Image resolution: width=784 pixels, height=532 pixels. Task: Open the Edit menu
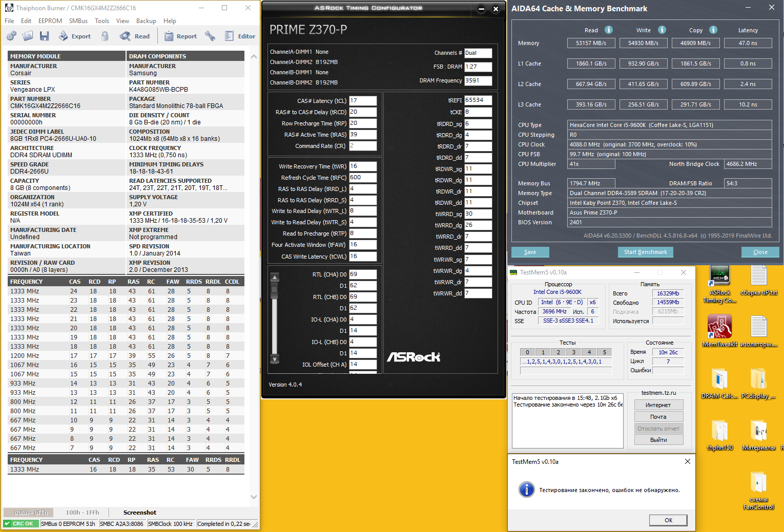tap(26, 21)
